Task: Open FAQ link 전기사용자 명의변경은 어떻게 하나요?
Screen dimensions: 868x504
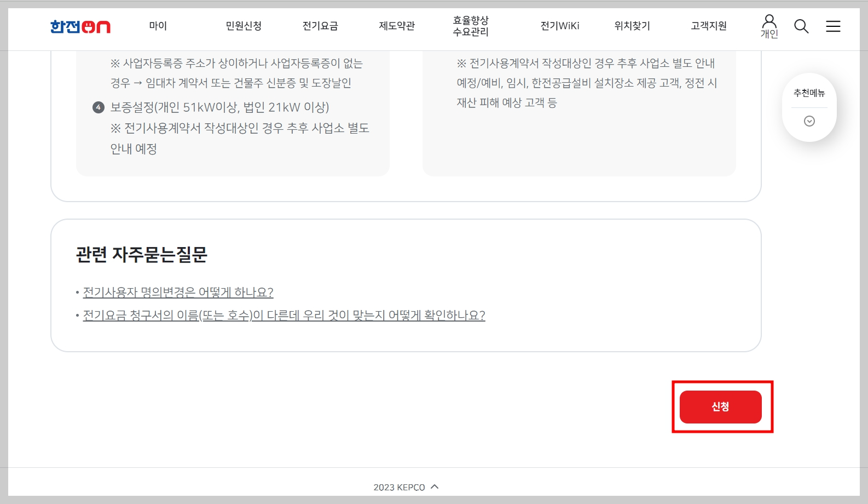Action: (x=178, y=293)
